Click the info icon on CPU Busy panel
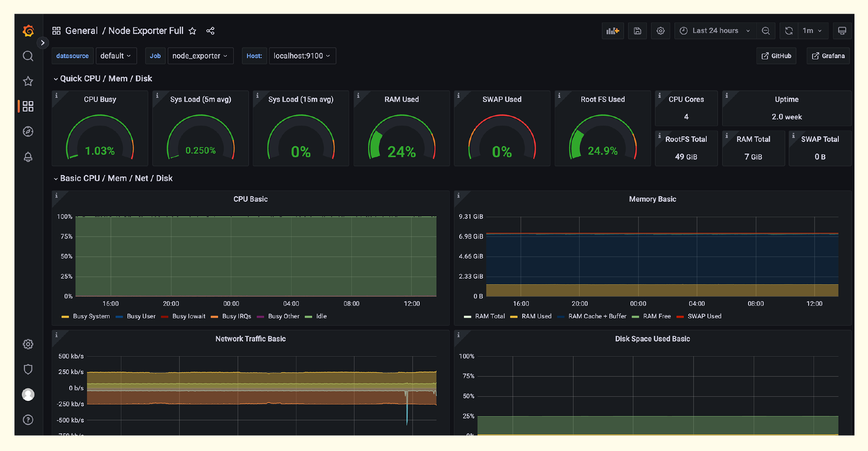Screen dimensions: 868x451 pyautogui.click(x=57, y=95)
